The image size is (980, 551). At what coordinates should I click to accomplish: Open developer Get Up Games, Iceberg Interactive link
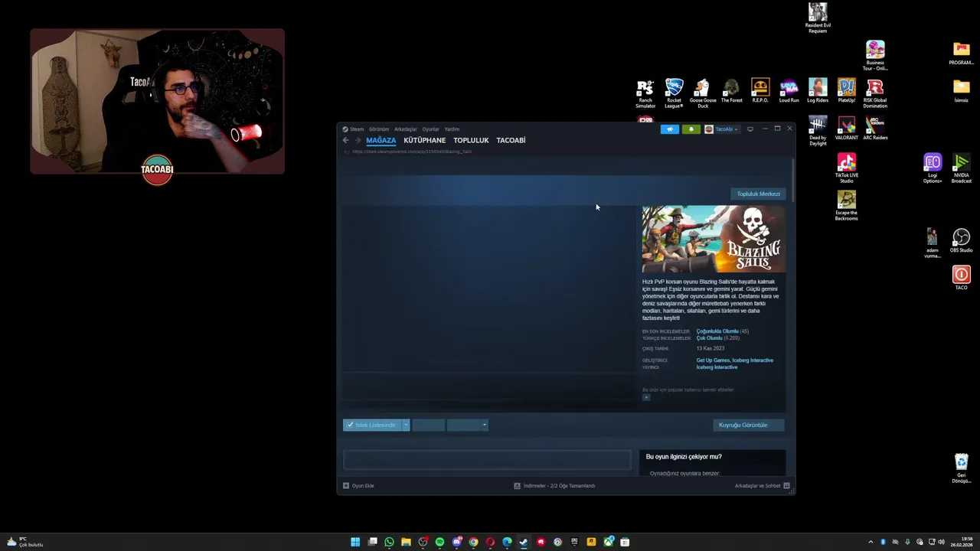click(x=735, y=360)
